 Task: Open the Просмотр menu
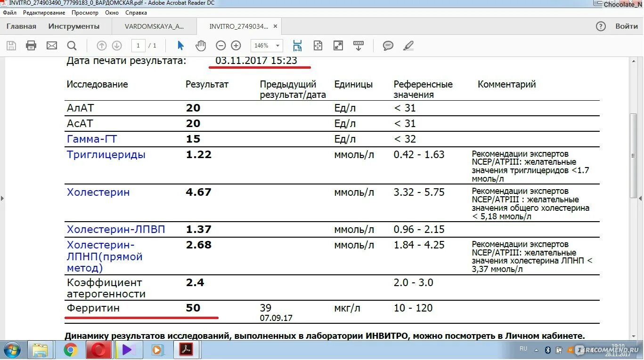point(85,13)
